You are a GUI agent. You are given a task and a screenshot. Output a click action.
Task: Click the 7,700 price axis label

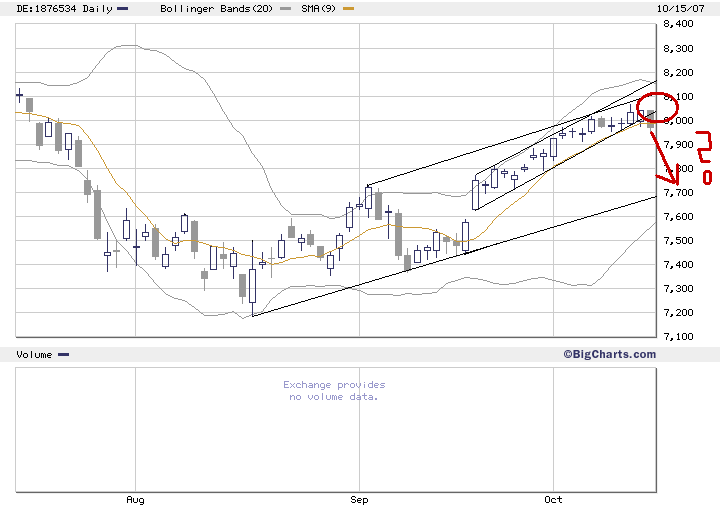(678, 193)
